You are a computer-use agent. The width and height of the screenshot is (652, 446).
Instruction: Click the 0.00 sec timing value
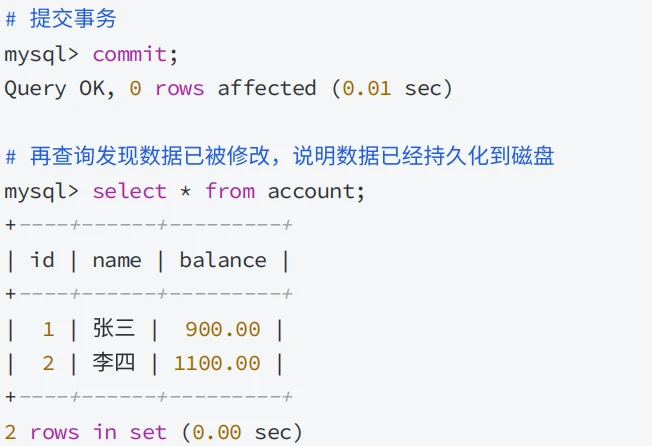click(x=242, y=432)
